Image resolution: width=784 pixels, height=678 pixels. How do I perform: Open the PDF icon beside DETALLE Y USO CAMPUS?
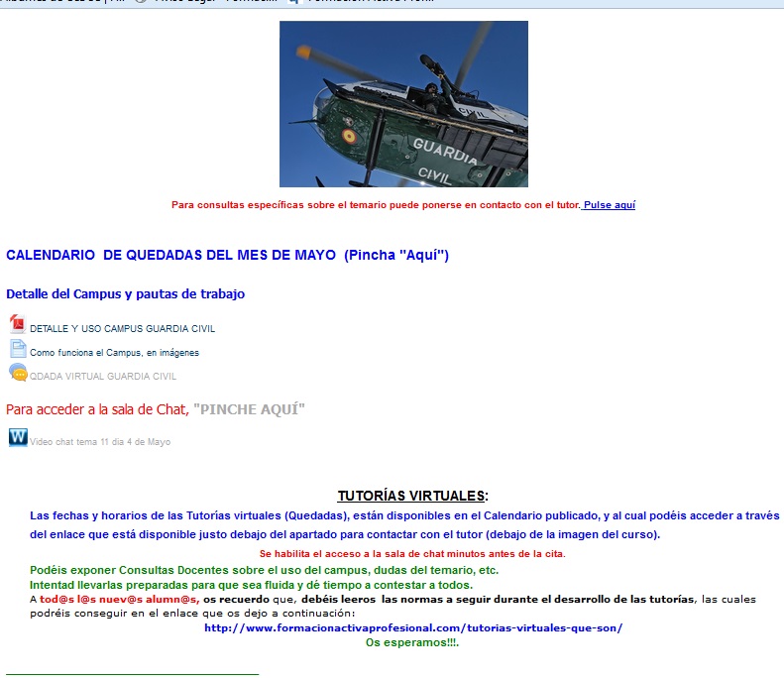click(18, 324)
